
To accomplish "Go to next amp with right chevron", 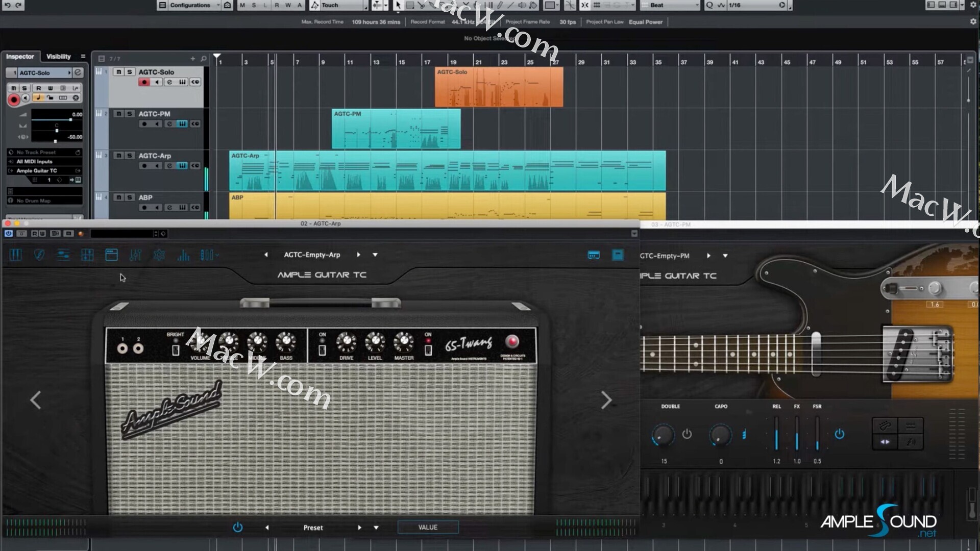I will 606,400.
